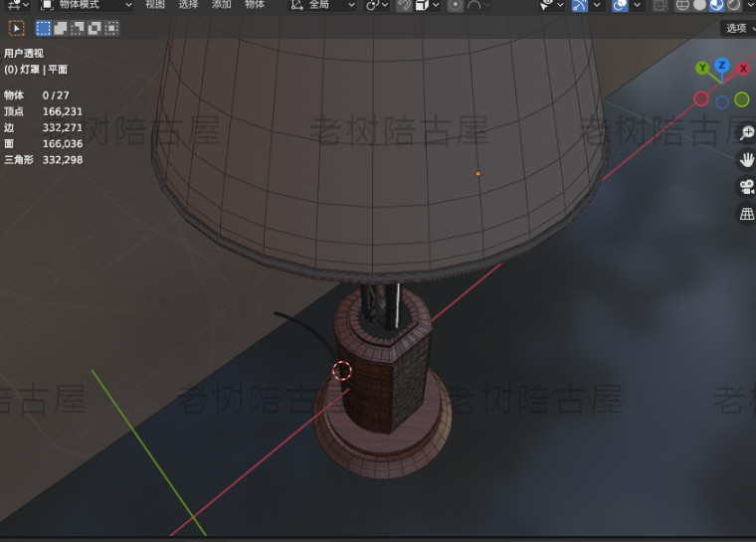Toggle viewport overlays display
This screenshot has height=542, width=756.
620,5
